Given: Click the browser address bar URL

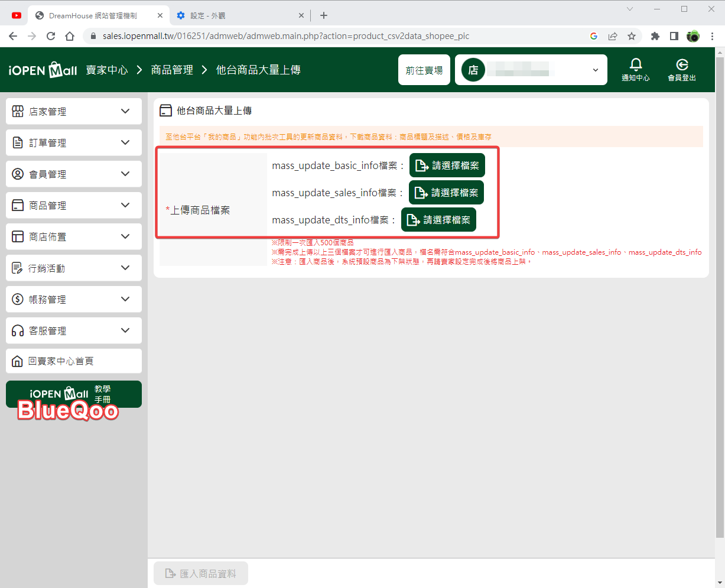Looking at the screenshot, I should (x=286, y=36).
